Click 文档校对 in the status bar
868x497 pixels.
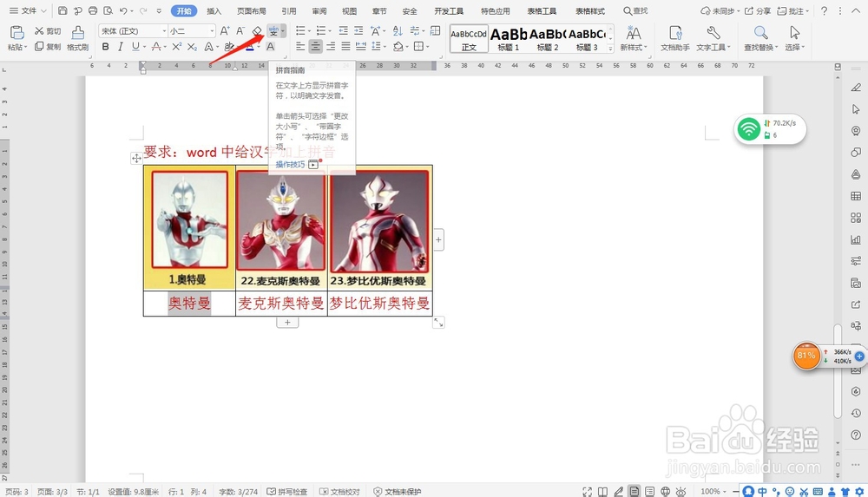(340, 492)
